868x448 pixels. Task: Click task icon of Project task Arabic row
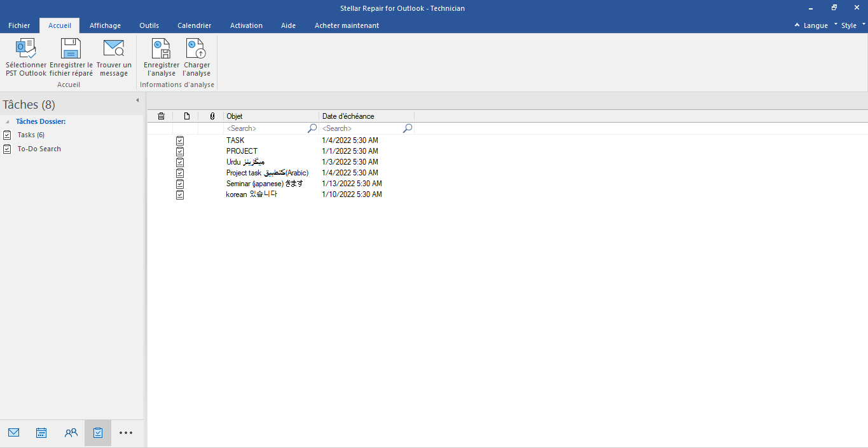coord(180,173)
